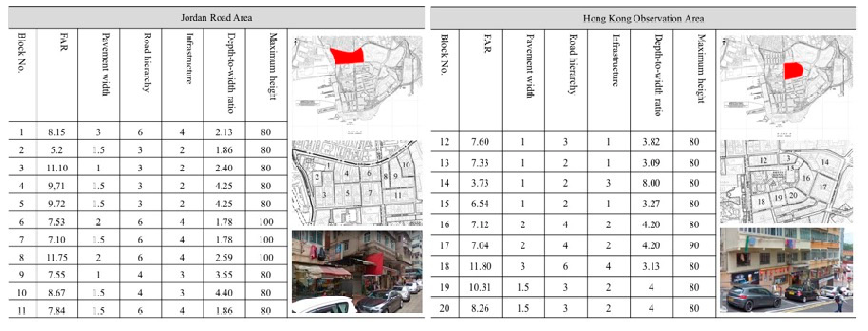Select depth-to-width ratio 8.00 cell
868x331 pixels.
click(651, 183)
